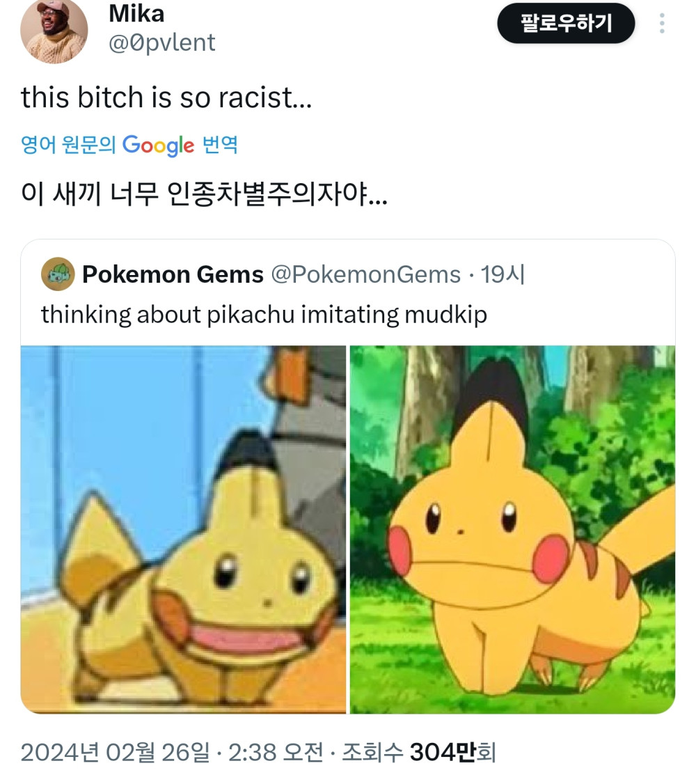
Task: Click the 2024년 02월 26일 date stamp
Action: [115, 752]
